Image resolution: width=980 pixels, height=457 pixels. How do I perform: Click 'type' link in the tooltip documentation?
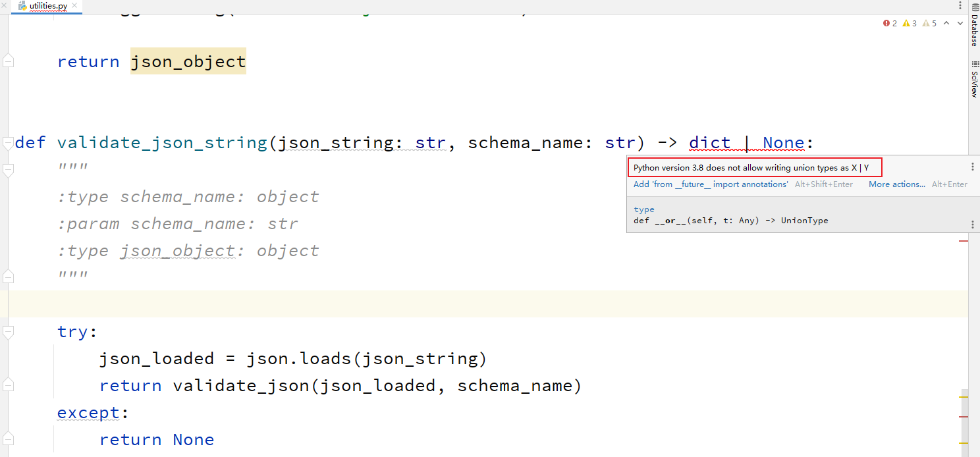tap(644, 209)
